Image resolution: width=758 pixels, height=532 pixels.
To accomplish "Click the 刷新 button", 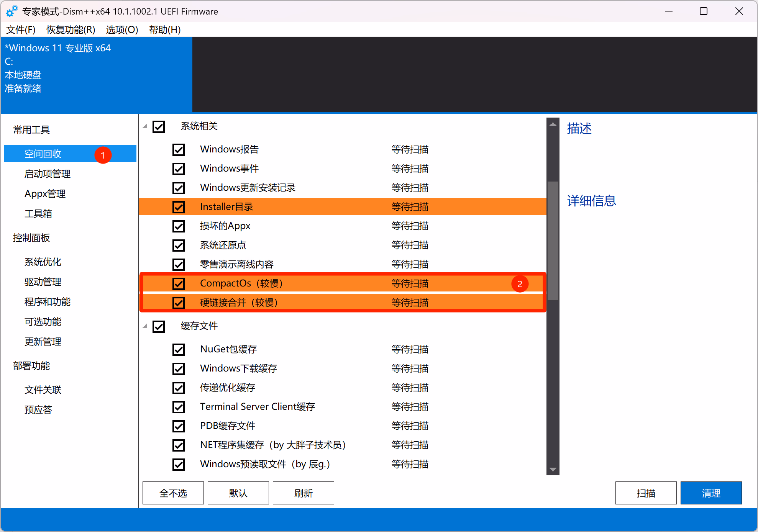I will 304,493.
